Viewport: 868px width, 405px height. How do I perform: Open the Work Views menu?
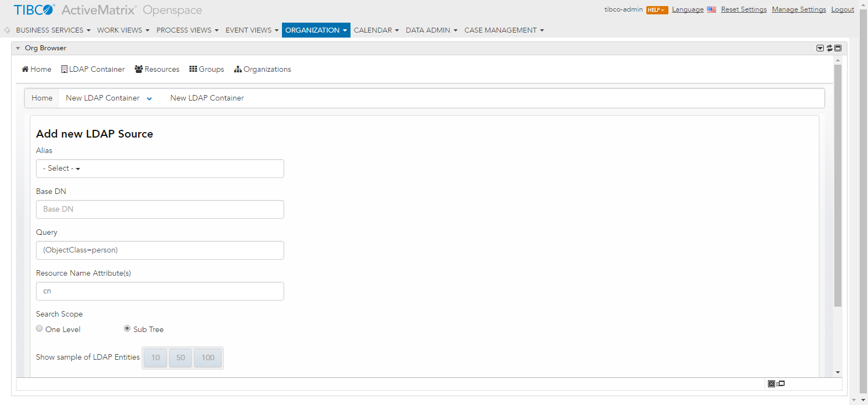(x=123, y=30)
